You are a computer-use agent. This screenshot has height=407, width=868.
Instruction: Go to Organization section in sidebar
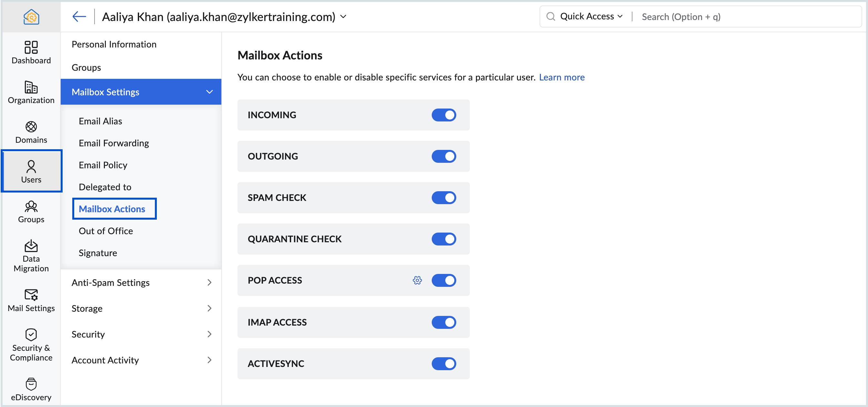(x=31, y=92)
